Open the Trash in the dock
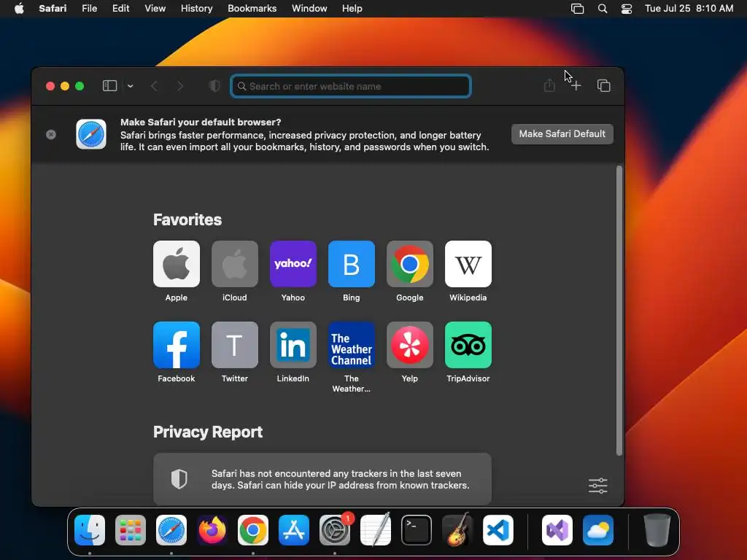Viewport: 747px width, 560px height. (657, 530)
